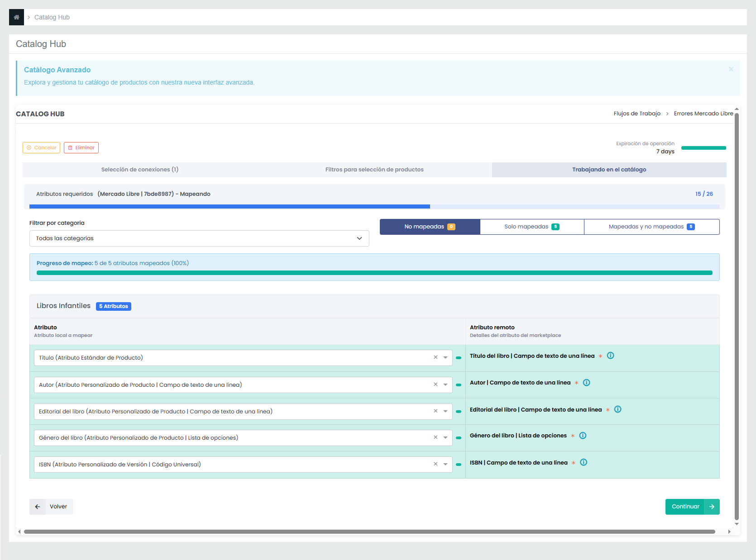Dismiss the Catálogo Avanzado banner

coord(731,69)
